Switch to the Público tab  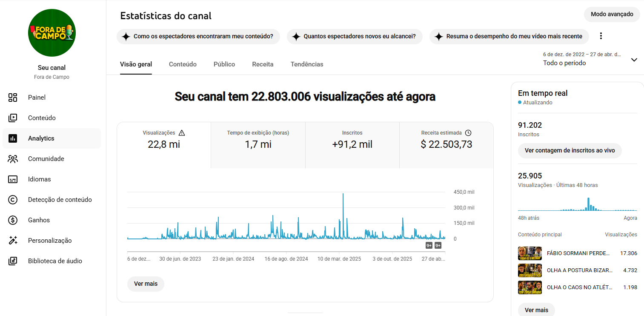click(224, 64)
